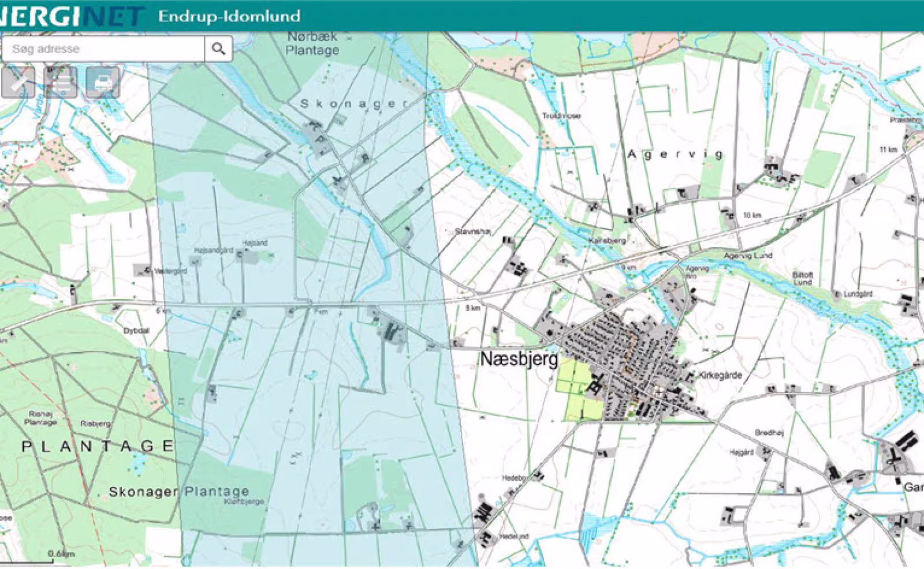
Task: Click the 'Risbjerg' map label
Action: 95,423
